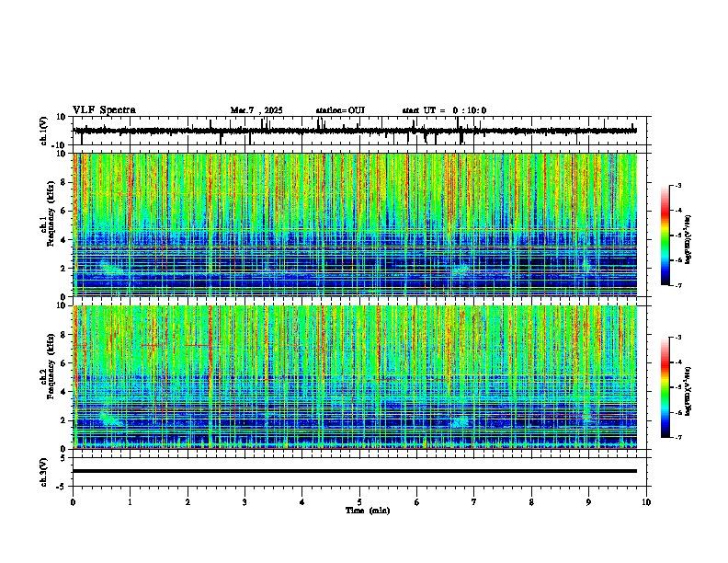Image resolution: width=728 pixels, height=563 pixels.
Task: Click the ch.3 axis "-5" tick label
Action: point(63,486)
